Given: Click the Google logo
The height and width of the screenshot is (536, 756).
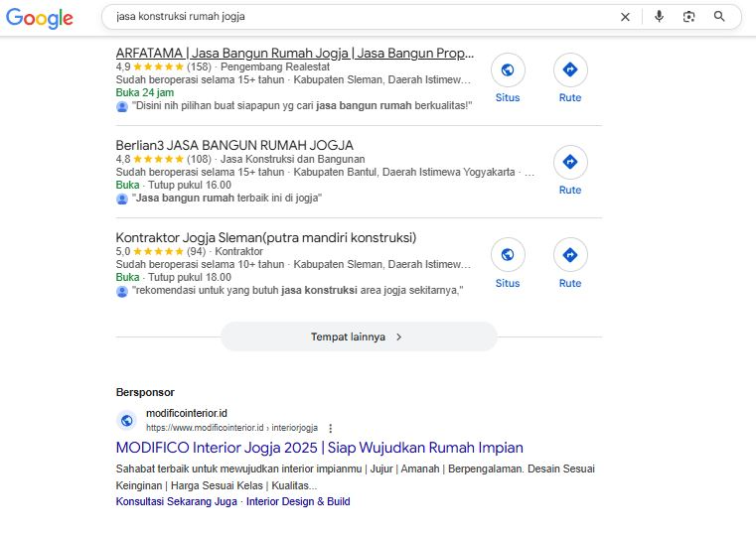Looking at the screenshot, I should [x=40, y=18].
